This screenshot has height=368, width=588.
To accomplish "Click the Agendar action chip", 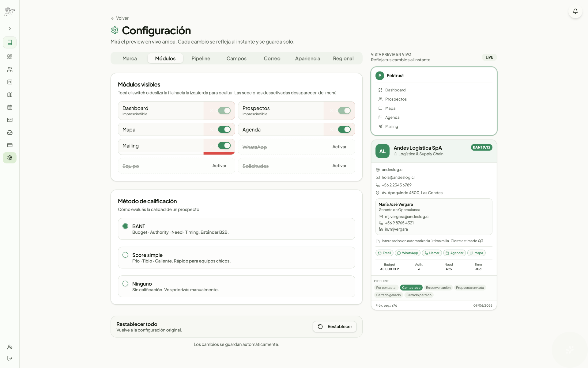I will (454, 253).
